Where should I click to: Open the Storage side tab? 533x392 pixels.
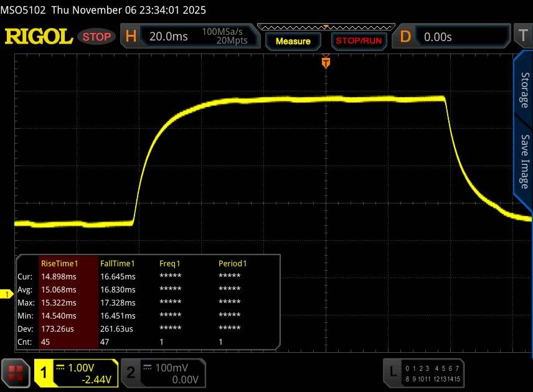click(524, 90)
